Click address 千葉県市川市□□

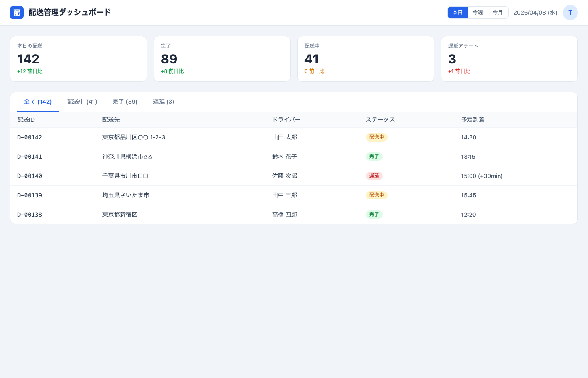[125, 176]
